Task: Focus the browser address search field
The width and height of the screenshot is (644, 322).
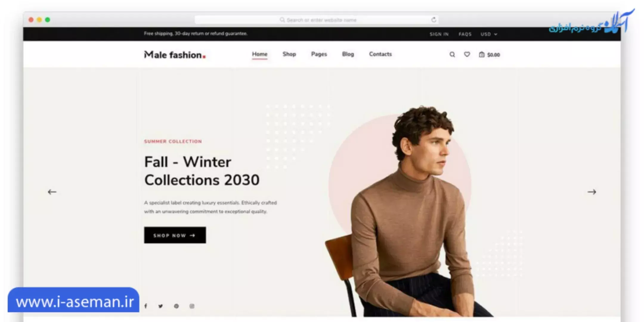Action: coord(316,20)
